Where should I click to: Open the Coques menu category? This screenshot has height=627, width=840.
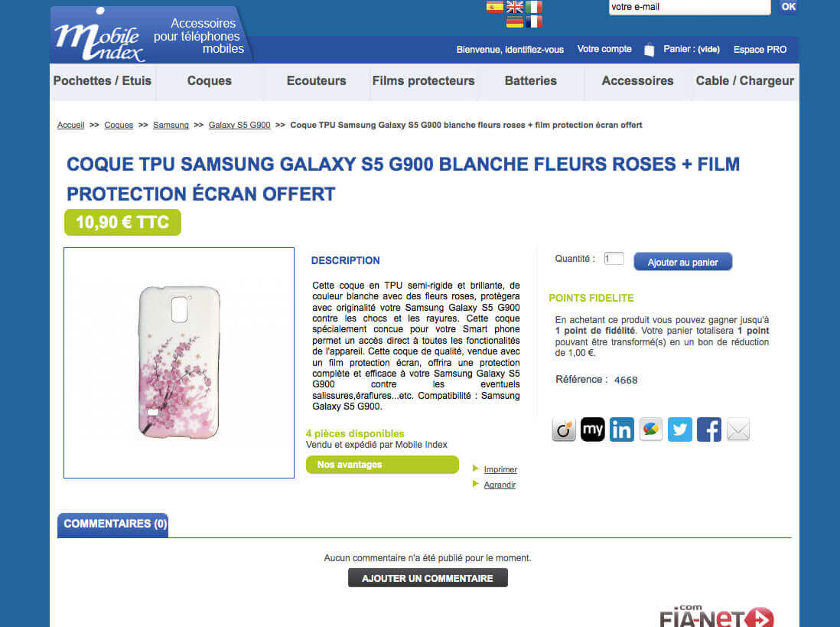click(210, 81)
